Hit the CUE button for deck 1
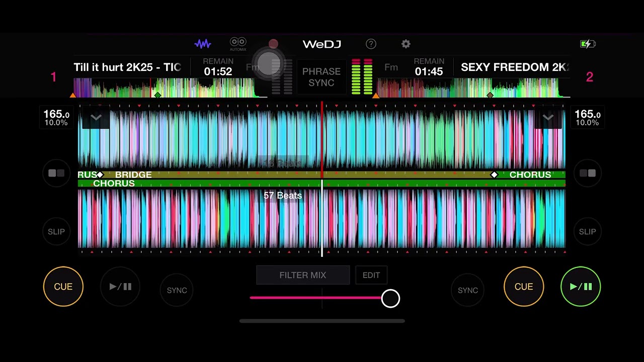644x362 pixels. click(63, 287)
